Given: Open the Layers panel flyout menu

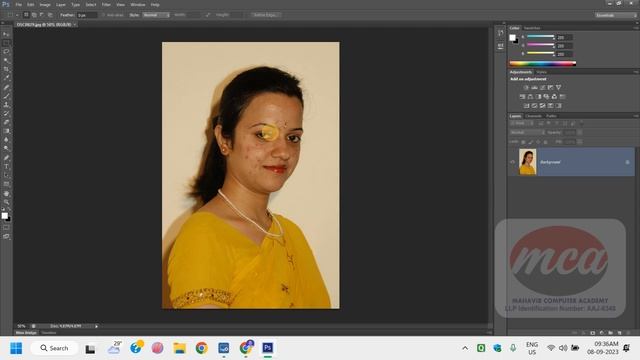Looking at the screenshot, I should 636,116.
